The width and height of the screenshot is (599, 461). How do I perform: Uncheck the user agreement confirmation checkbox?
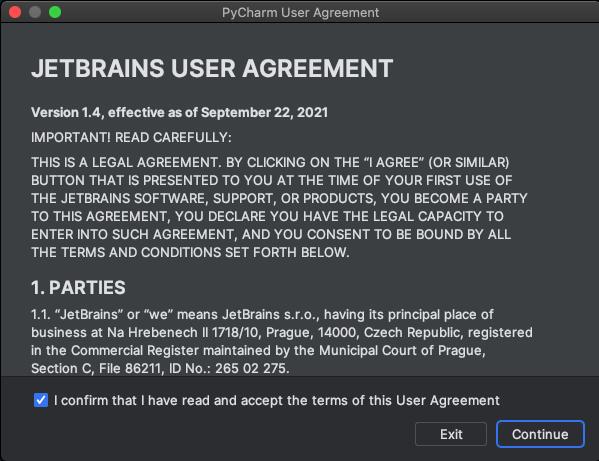click(41, 400)
